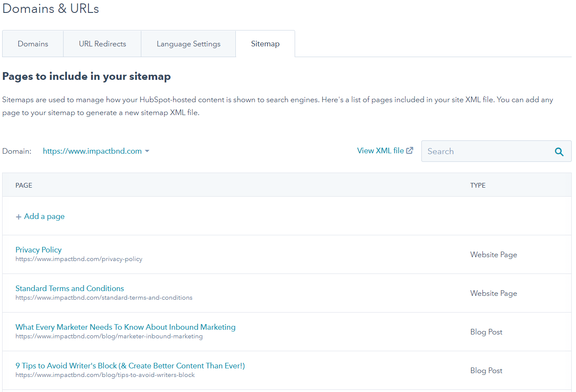This screenshot has height=392, width=576.
Task: Click the privacy-policy URL text under Privacy Policy
Action: (79, 259)
